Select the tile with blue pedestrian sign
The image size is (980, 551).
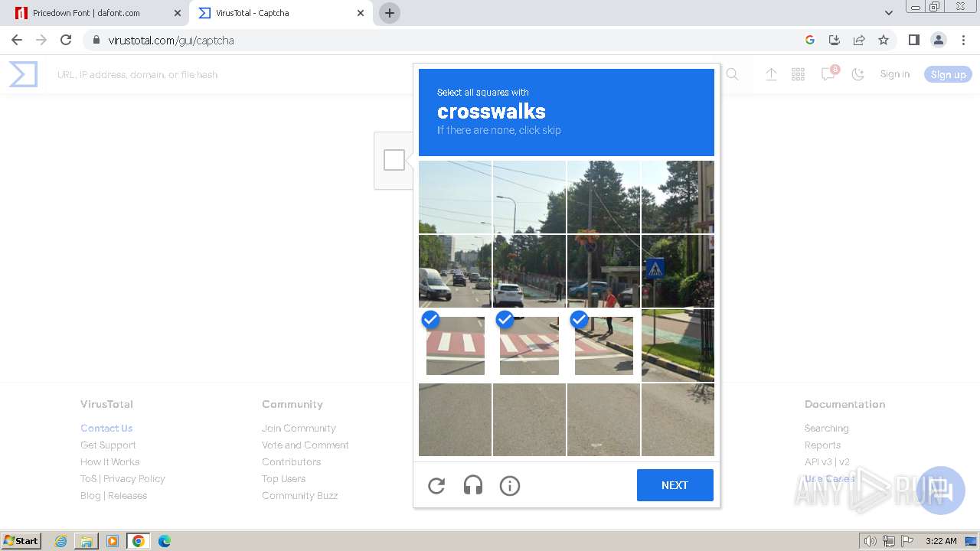pos(678,271)
